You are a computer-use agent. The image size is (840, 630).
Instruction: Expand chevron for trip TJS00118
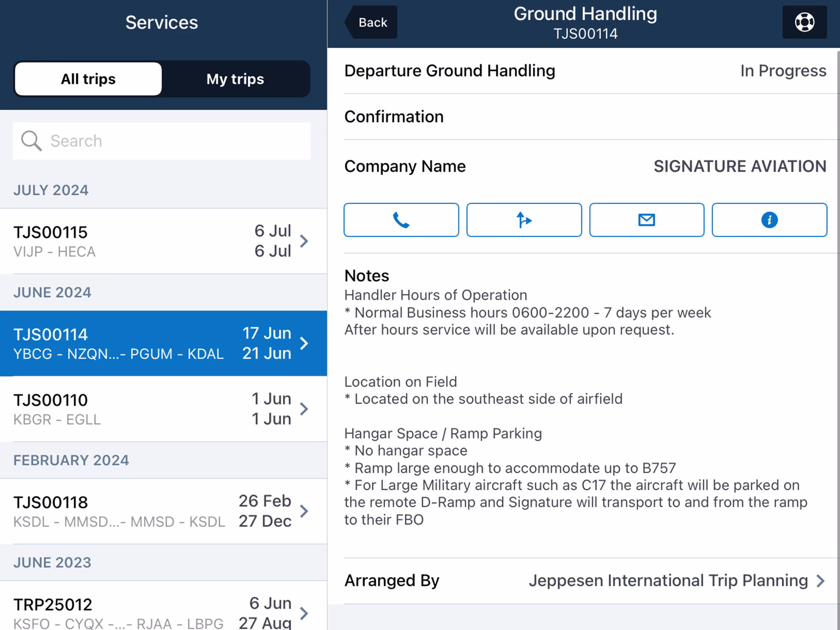click(304, 511)
